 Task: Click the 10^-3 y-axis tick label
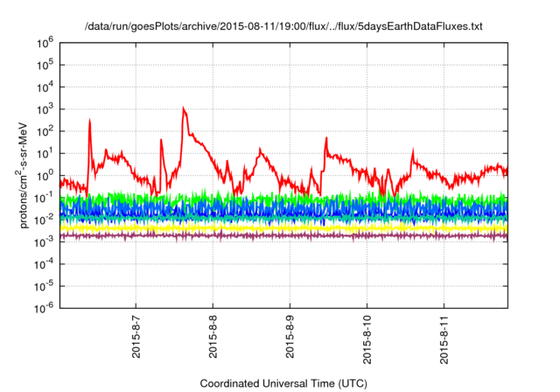coord(45,242)
